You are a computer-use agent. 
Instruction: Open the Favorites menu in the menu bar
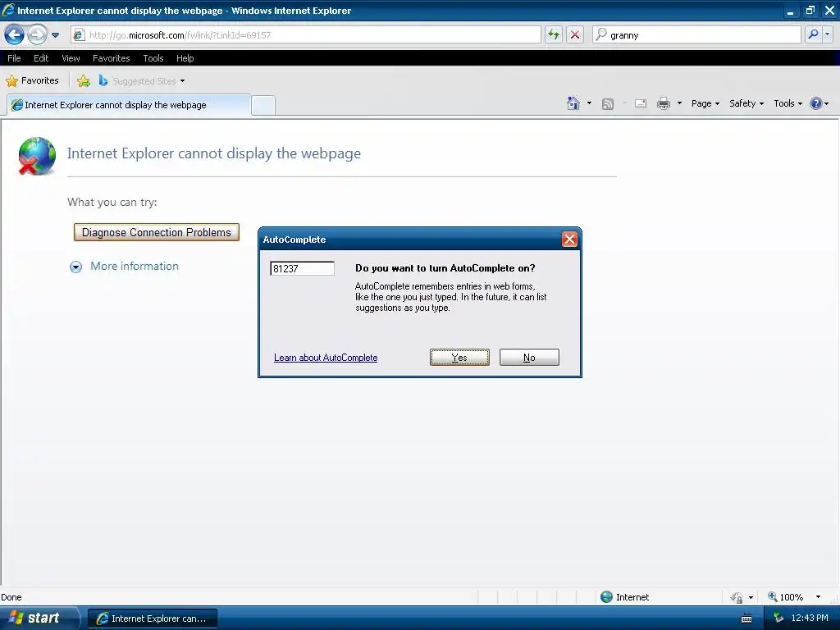pos(111,58)
